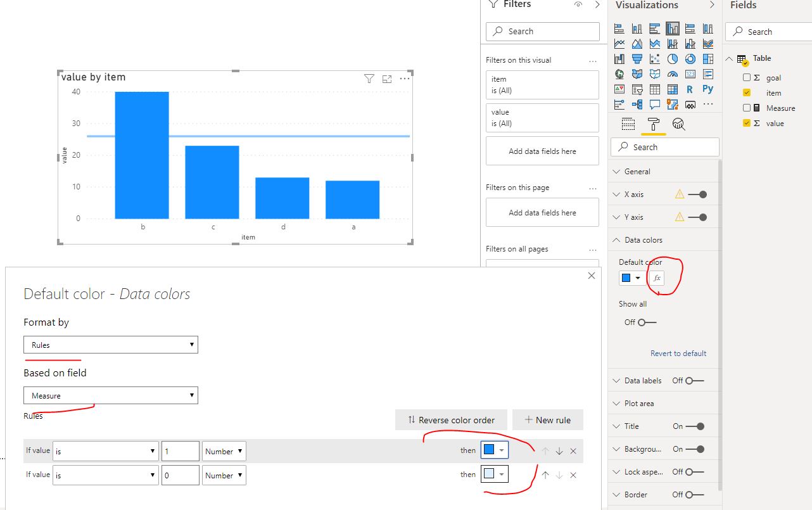Collapse the Filters pane chevron
Image resolution: width=812 pixels, height=510 pixels.
pos(597,4)
